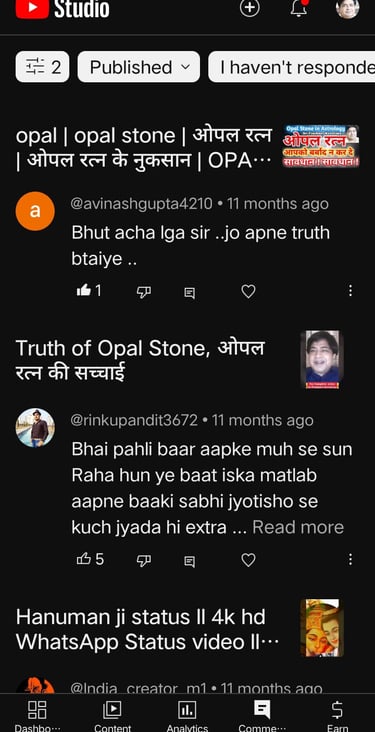Switch to the Analytics tab
This screenshot has height=732, width=375.
(187, 716)
